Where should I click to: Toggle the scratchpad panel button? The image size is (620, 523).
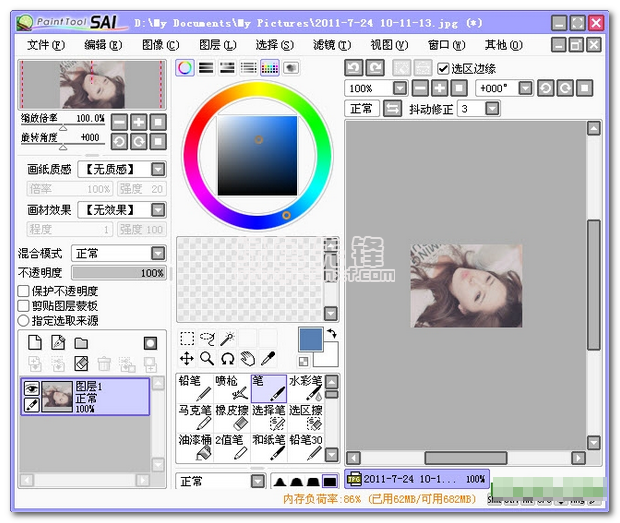pos(291,68)
